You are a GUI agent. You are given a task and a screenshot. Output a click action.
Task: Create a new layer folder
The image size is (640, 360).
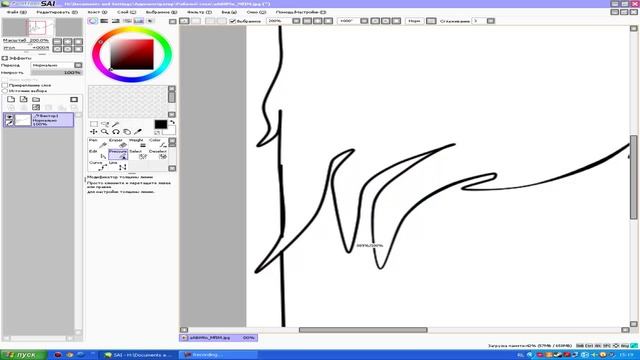click(x=36, y=99)
